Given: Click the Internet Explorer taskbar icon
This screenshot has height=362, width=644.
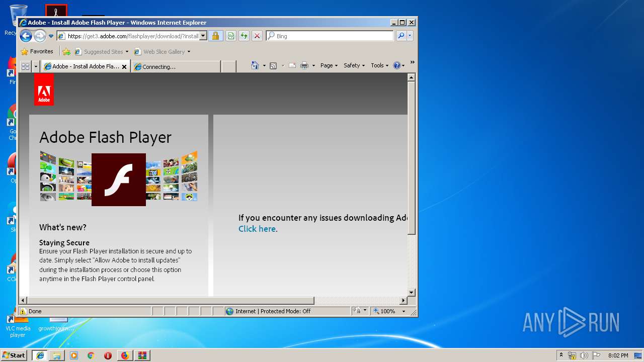Looking at the screenshot, I should point(40,355).
